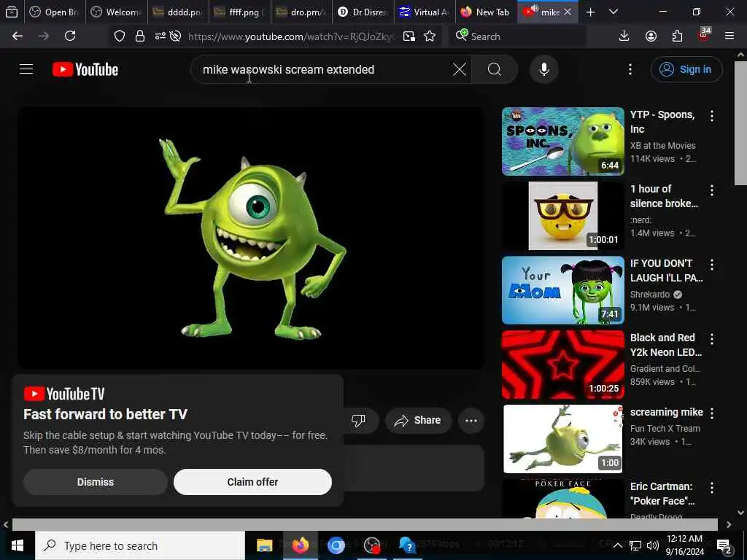Viewport: 747px width, 560px height.
Task: Open File Explorer from taskbar
Action: [264, 545]
